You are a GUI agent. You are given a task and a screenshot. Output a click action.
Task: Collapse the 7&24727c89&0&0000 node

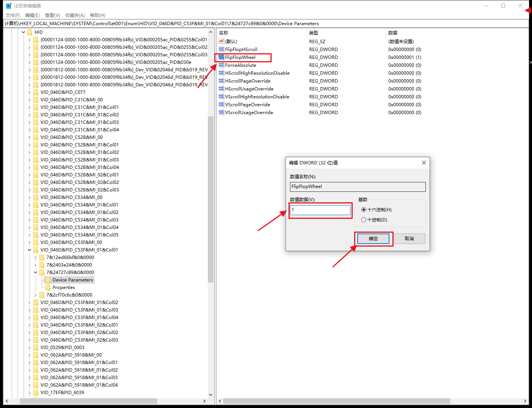coord(36,272)
